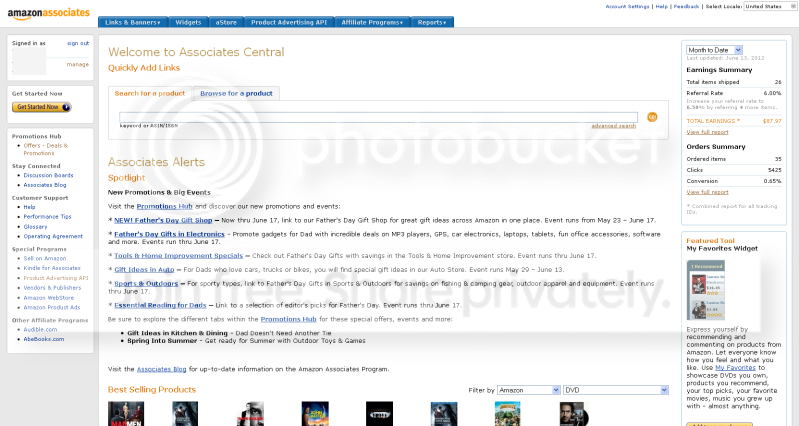Open the advanced search link
This screenshot has height=426, width=799.
click(x=614, y=126)
